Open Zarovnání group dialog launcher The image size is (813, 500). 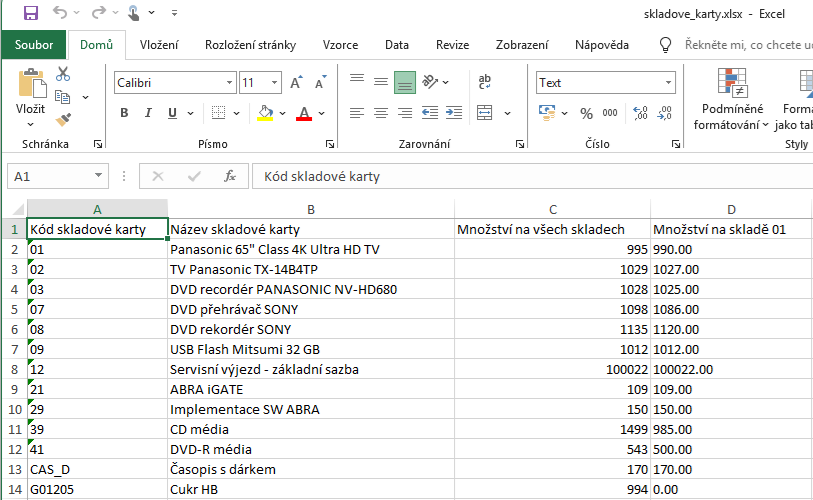pyautogui.click(x=520, y=144)
